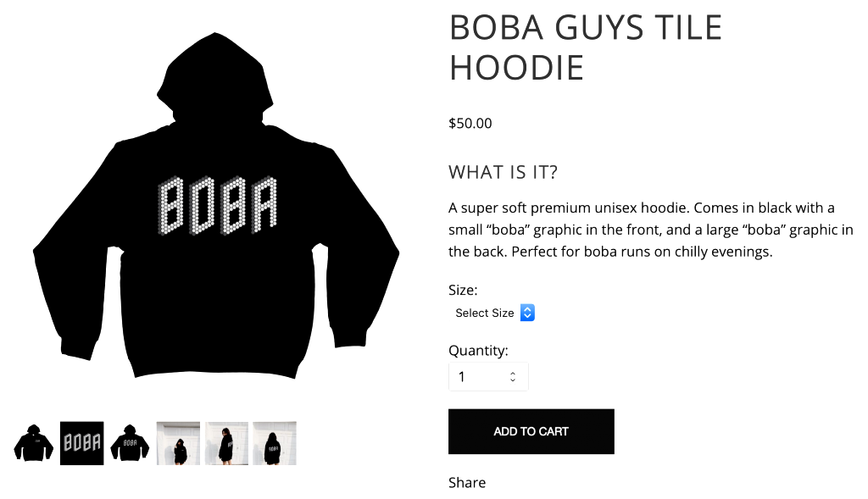This screenshot has height=499, width=868.
Task: Select the front-view hoodie thumbnail
Action: point(34,443)
